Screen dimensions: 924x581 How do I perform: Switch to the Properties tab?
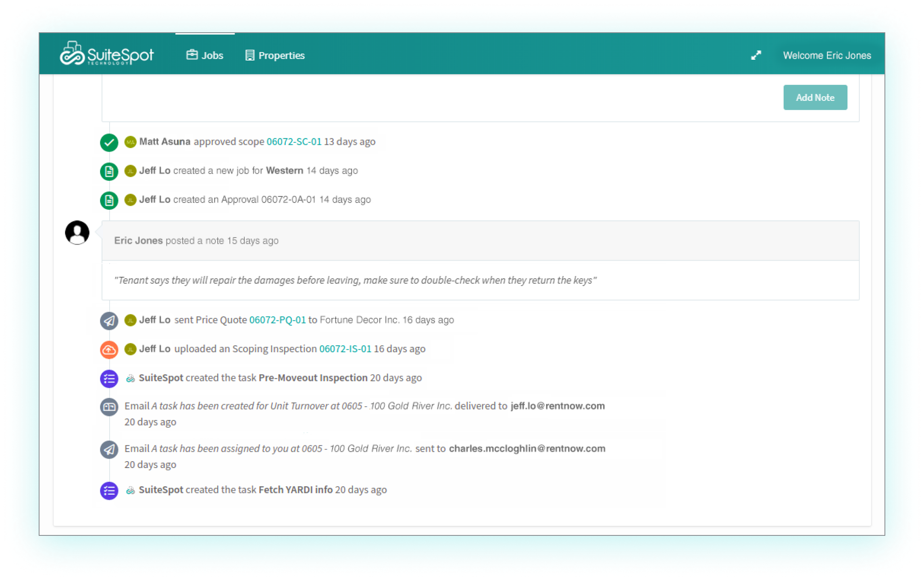pos(275,55)
